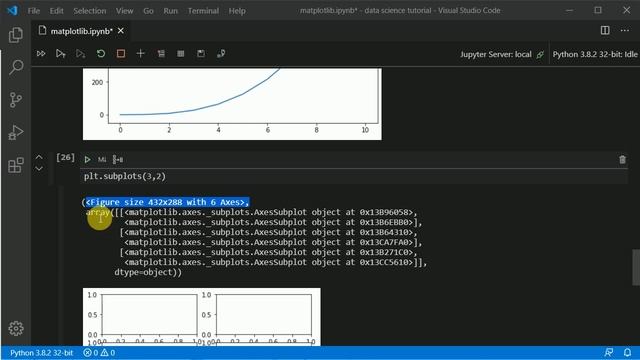
Task: Run cell 26 by line icon
Action: 118,160
